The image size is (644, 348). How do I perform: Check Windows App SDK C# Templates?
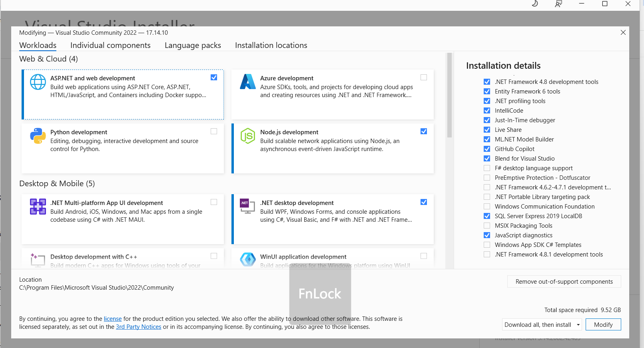point(487,245)
